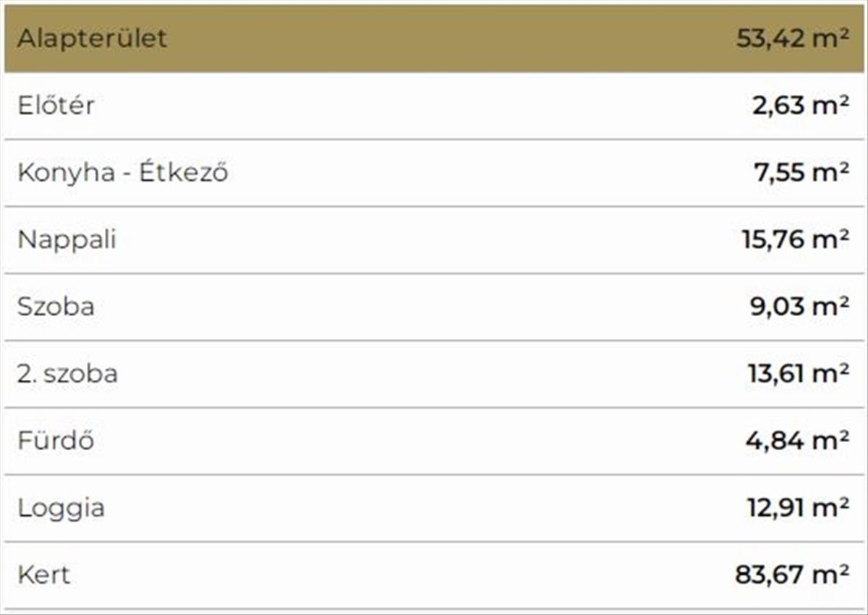
Task: Select the 15,76 m² living room value
Action: click(795, 239)
